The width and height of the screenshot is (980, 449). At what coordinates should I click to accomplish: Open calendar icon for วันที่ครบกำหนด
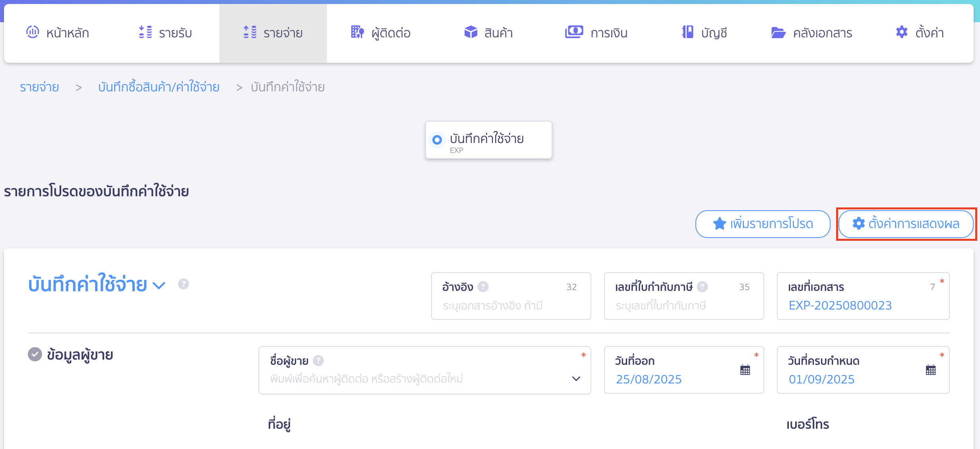point(931,370)
